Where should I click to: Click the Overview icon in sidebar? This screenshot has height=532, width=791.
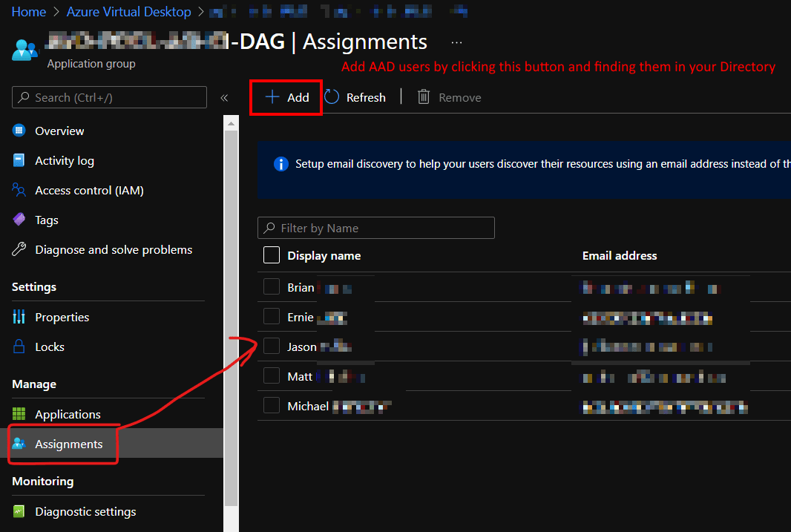19,131
